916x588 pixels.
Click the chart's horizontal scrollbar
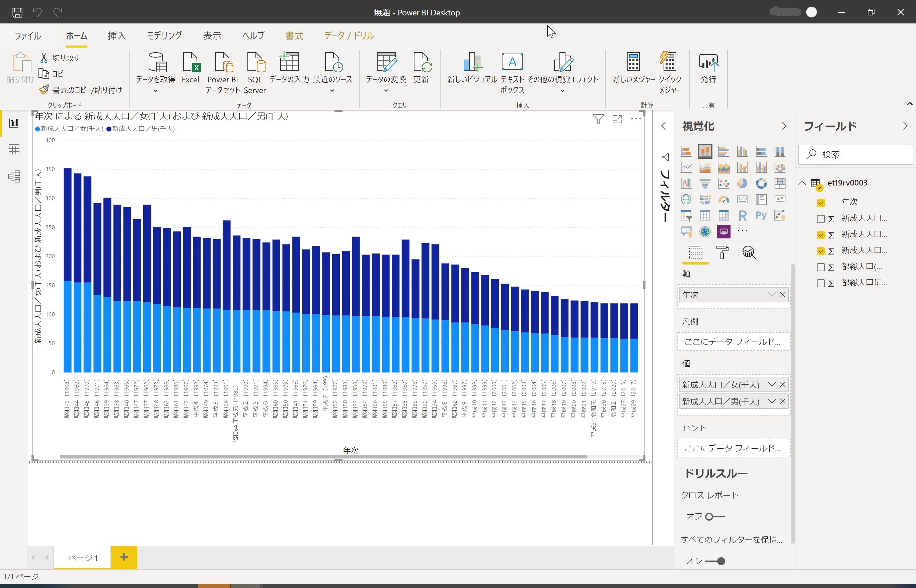(323, 457)
